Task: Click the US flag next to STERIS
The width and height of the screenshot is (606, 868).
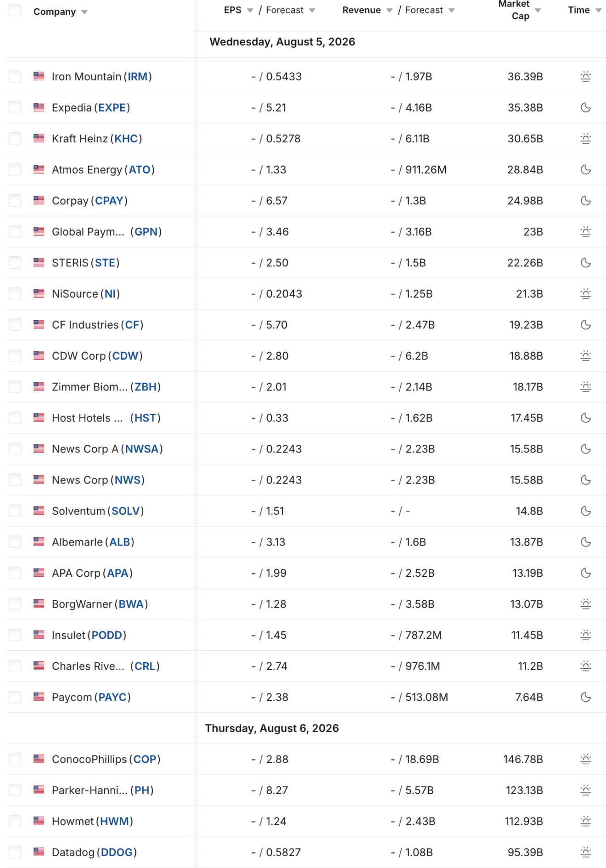Action: click(39, 262)
